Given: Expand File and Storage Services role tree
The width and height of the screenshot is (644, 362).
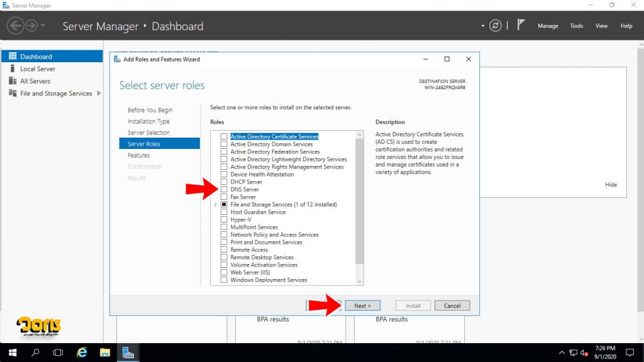Looking at the screenshot, I should [x=216, y=204].
